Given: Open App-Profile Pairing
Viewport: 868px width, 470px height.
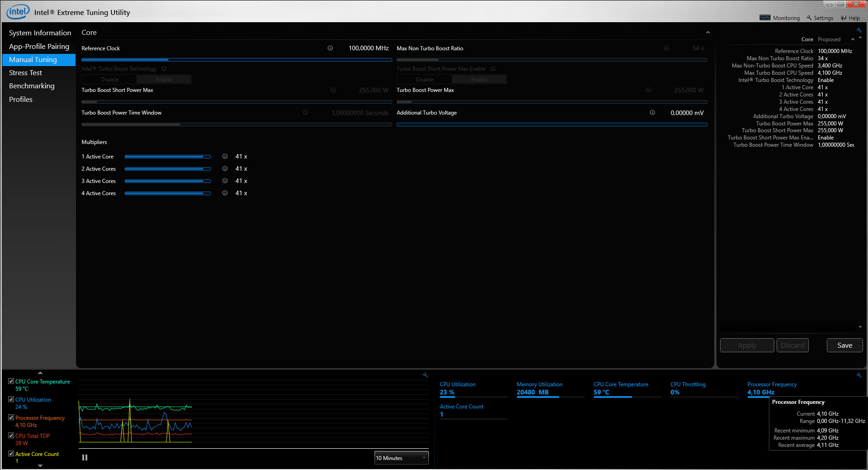Looking at the screenshot, I should pyautogui.click(x=39, y=46).
